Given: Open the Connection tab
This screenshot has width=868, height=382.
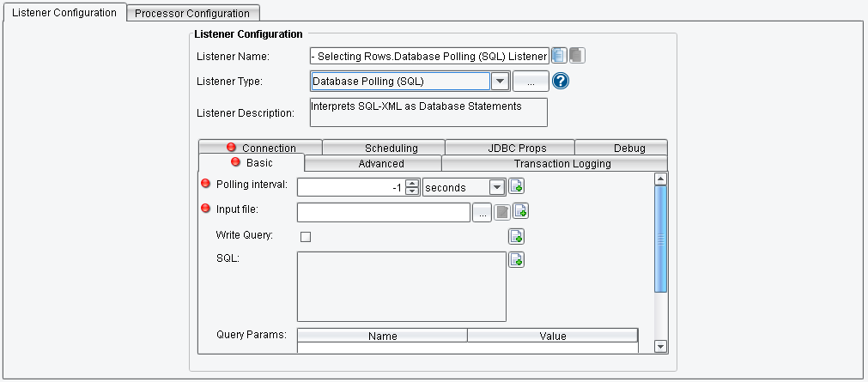Looking at the screenshot, I should coord(260,148).
